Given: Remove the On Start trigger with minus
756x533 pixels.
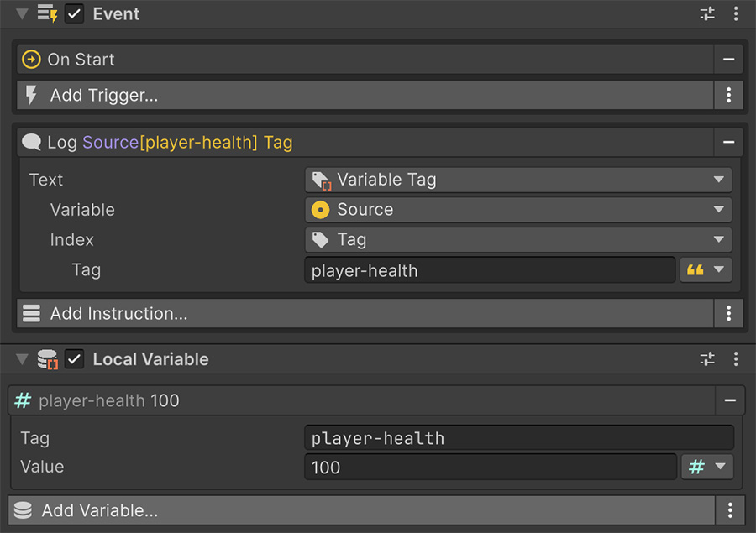Looking at the screenshot, I should (x=728, y=60).
